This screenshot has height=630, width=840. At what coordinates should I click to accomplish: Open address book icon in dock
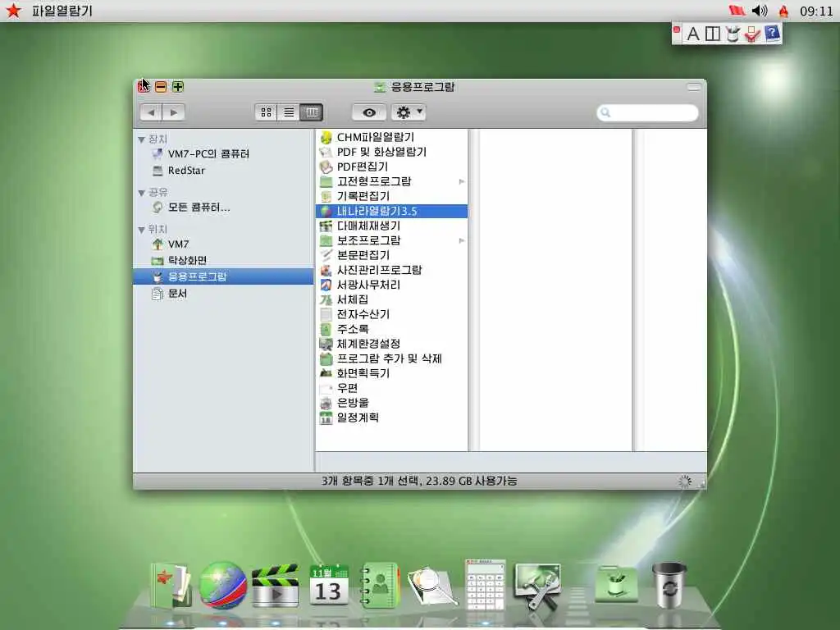(380, 585)
